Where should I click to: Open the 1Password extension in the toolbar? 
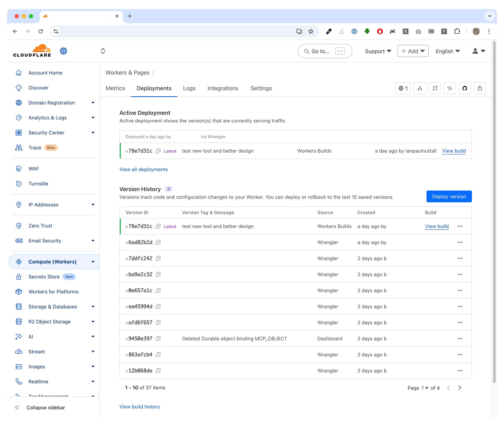354,31
